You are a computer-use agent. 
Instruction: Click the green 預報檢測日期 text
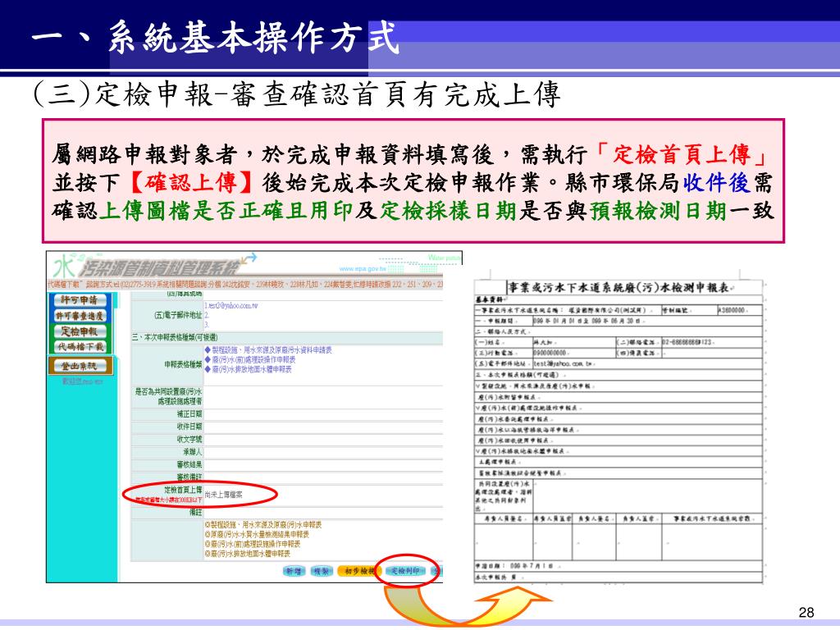(658, 211)
